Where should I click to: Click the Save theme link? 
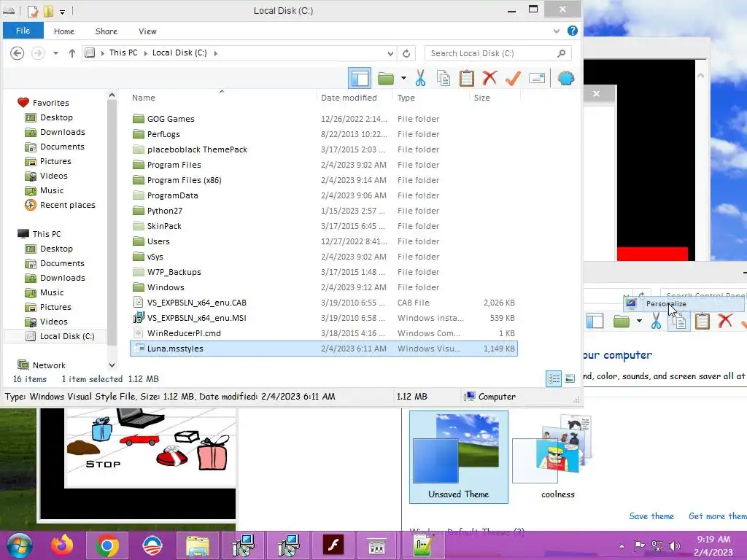[x=651, y=516]
